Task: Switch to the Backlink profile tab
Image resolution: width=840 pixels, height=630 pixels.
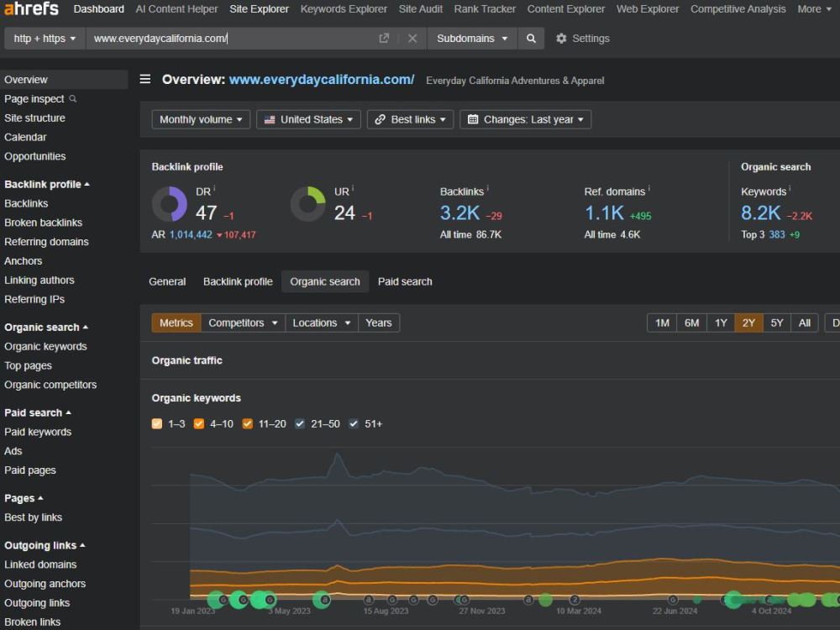Action: coord(238,281)
